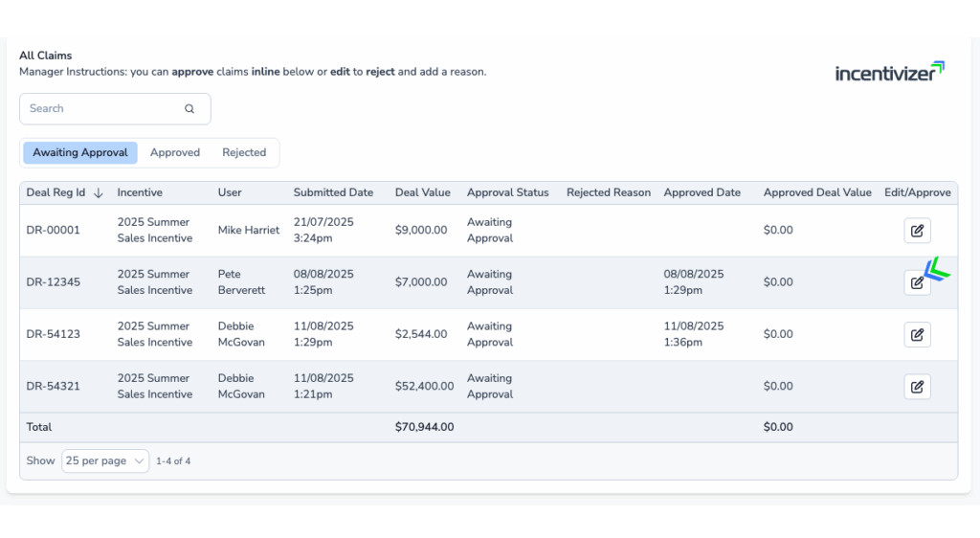Click the Incentivizer logo
The height and width of the screenshot is (538, 980).
pos(889,72)
